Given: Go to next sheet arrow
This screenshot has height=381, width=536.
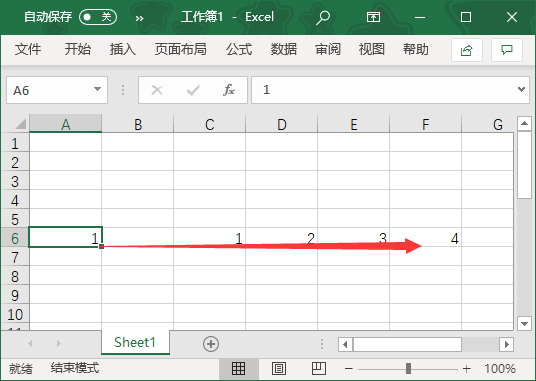Looking at the screenshot, I should click(x=59, y=343).
